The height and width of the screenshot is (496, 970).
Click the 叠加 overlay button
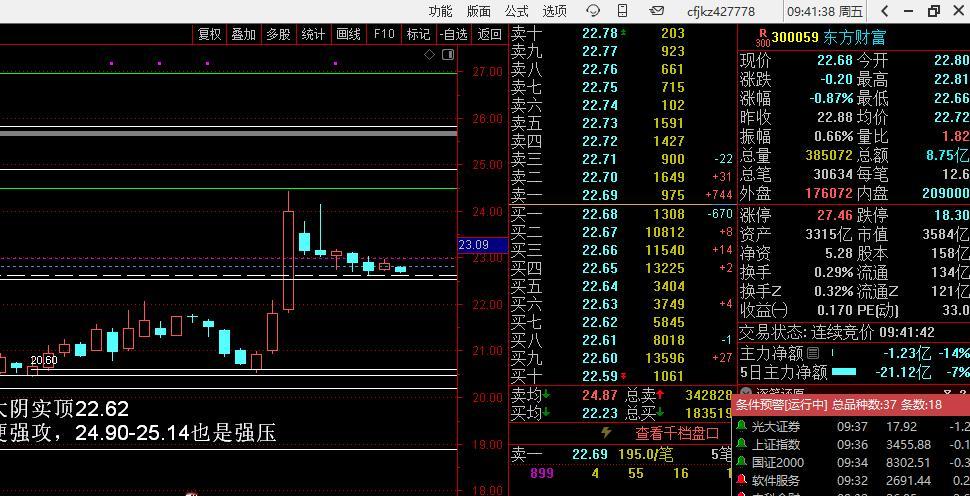click(244, 34)
